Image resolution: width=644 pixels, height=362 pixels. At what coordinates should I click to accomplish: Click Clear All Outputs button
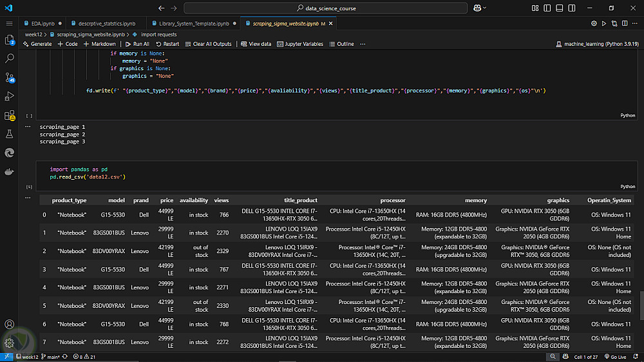pyautogui.click(x=208, y=44)
